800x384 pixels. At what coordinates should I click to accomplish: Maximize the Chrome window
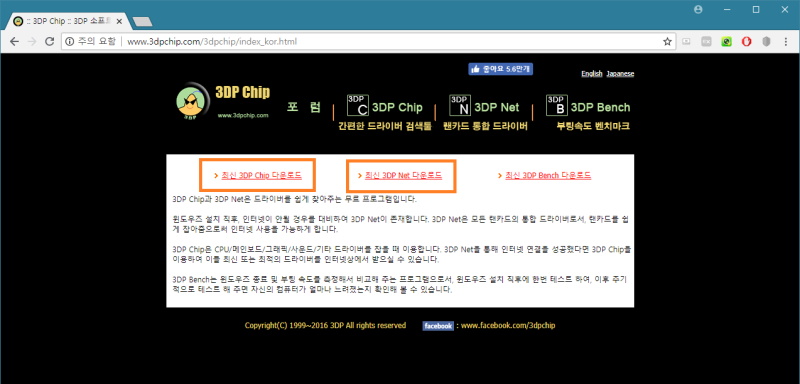coord(756,9)
